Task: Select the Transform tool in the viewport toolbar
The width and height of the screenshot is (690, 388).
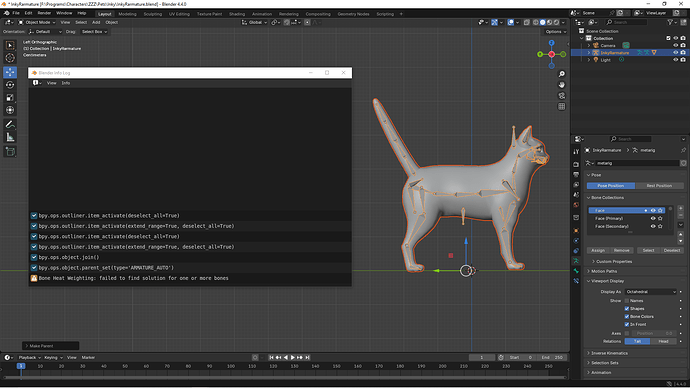Action: point(10,110)
